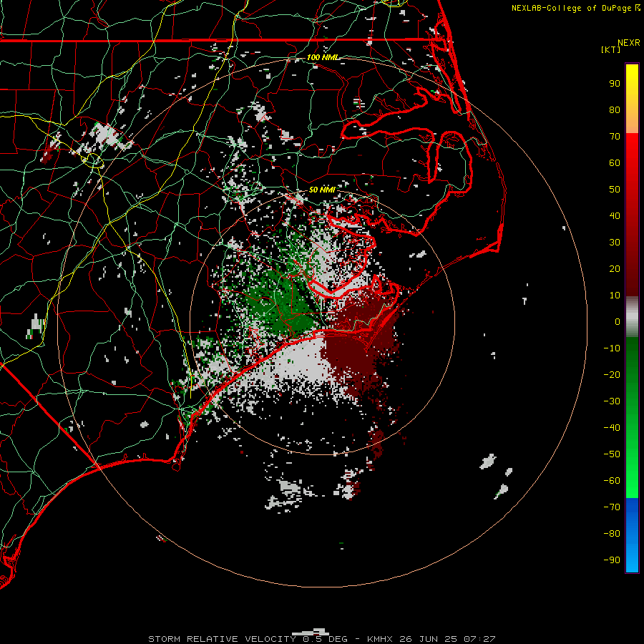Click the -10 value on velocity scale
The height and width of the screenshot is (644, 644).
(612, 348)
